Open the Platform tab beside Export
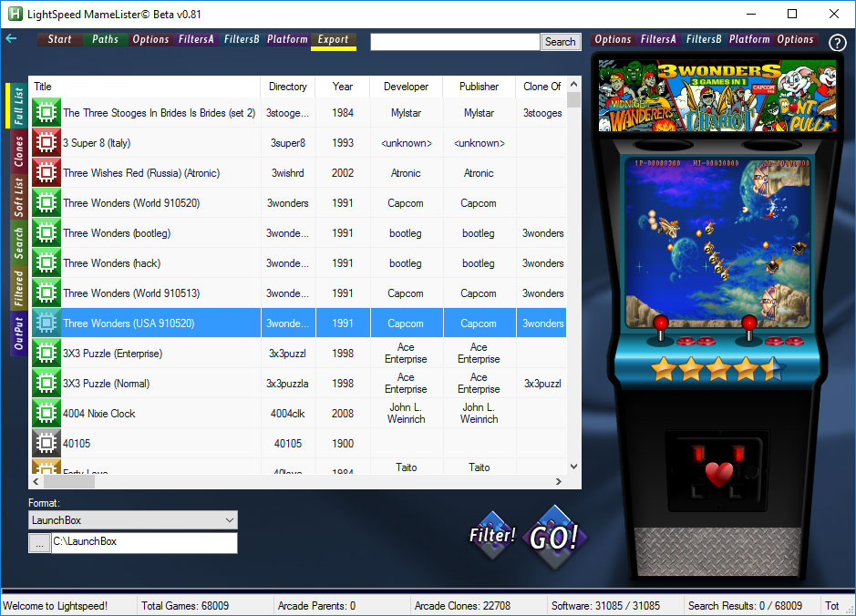This screenshot has width=856, height=616. 287,39
